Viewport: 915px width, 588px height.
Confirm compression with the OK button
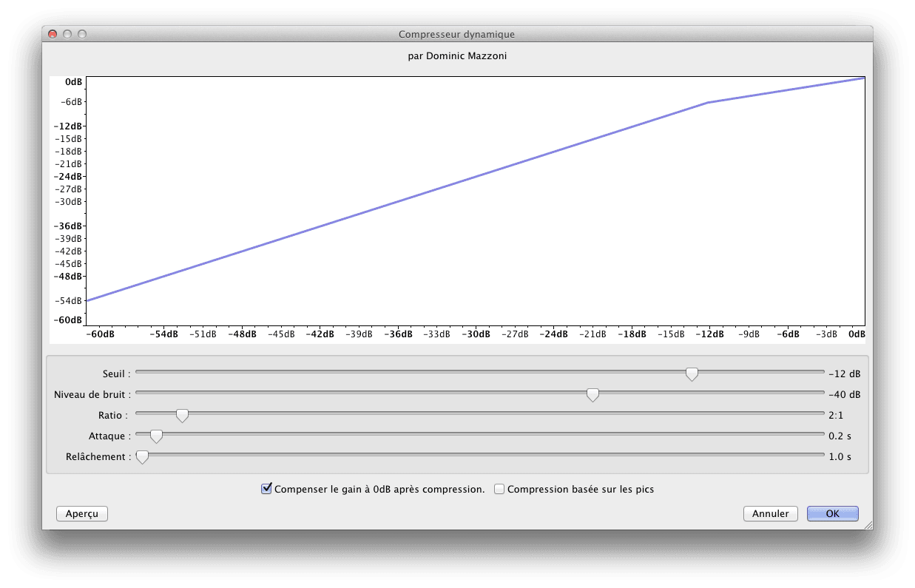(x=832, y=513)
